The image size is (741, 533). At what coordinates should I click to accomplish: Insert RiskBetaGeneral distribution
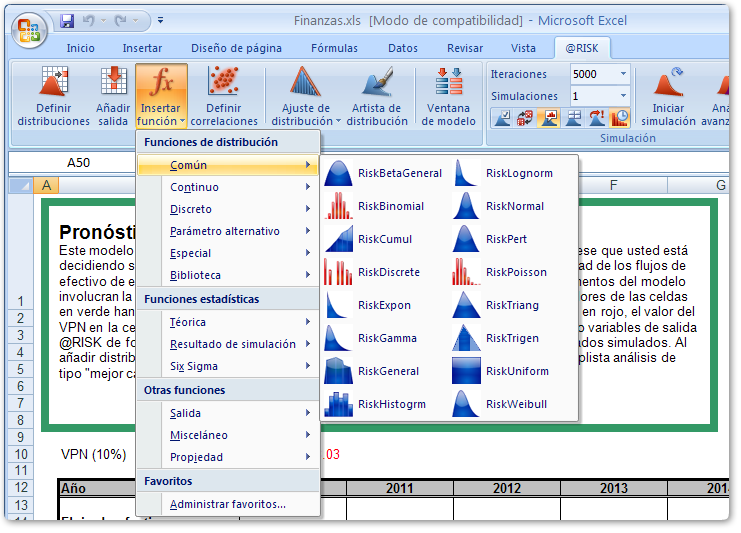pyautogui.click(x=384, y=173)
